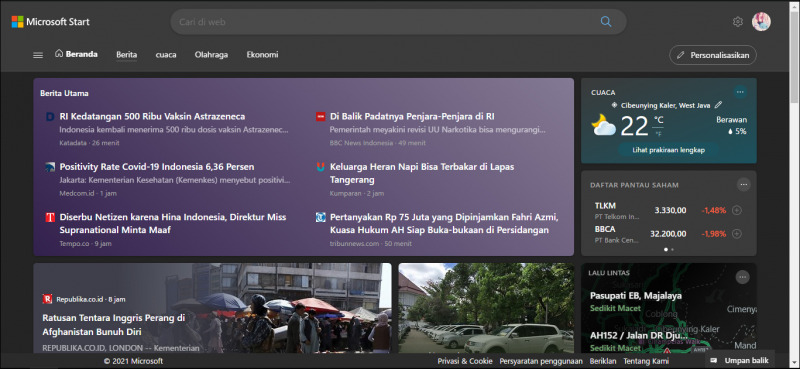The height and width of the screenshot is (369, 800).
Task: Click Tempo icon beside Diserbu Netizen headline
Action: [x=50, y=217]
